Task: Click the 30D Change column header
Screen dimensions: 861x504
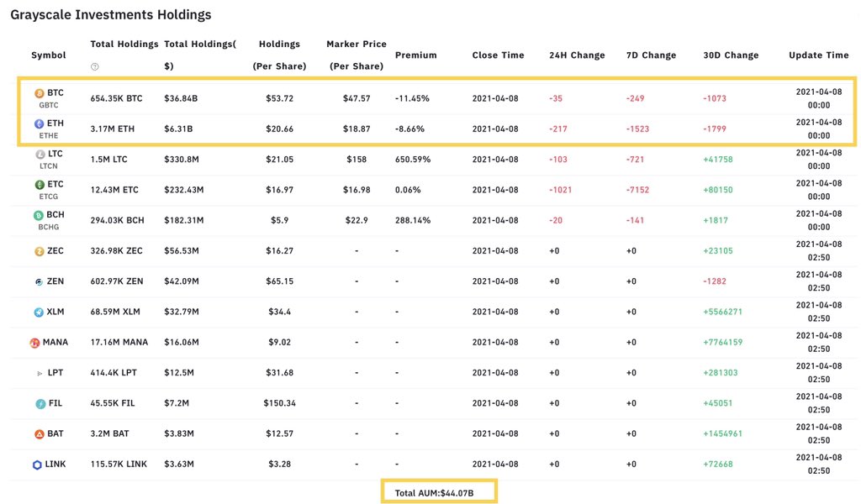Action: tap(731, 55)
